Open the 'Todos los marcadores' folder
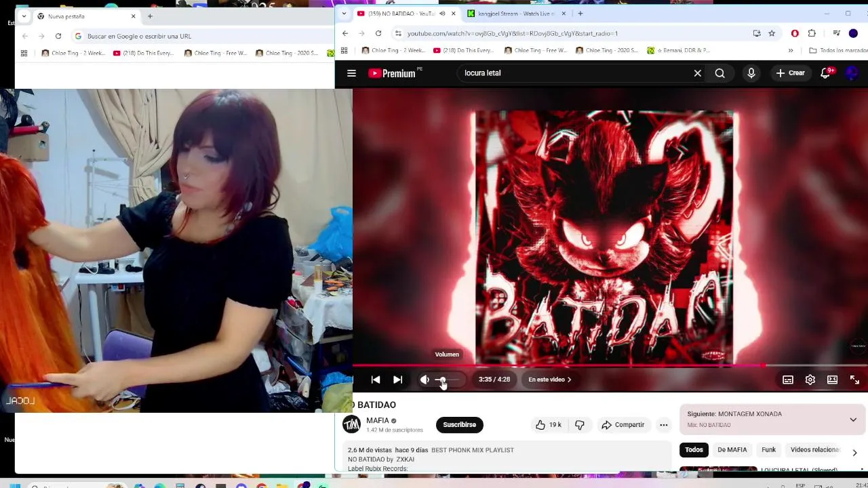868x488 pixels. point(838,50)
